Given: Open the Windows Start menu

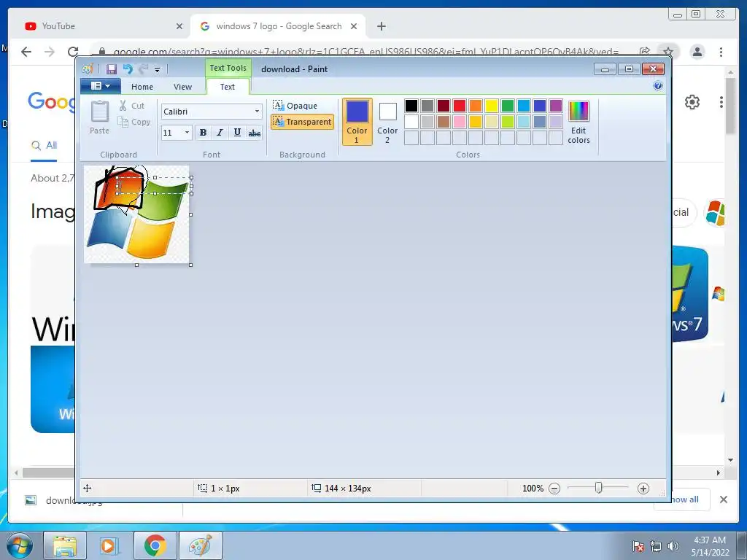Looking at the screenshot, I should [19, 545].
